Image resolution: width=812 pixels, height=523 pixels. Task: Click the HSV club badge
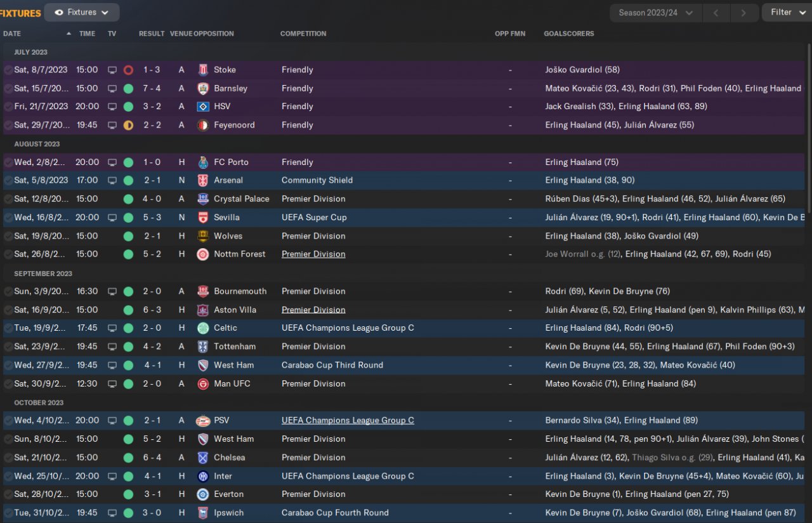(x=203, y=107)
